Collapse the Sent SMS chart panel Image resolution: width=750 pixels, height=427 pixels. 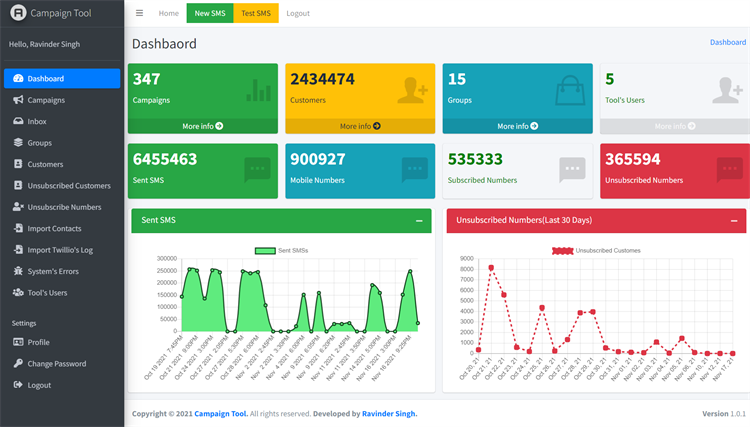click(419, 220)
